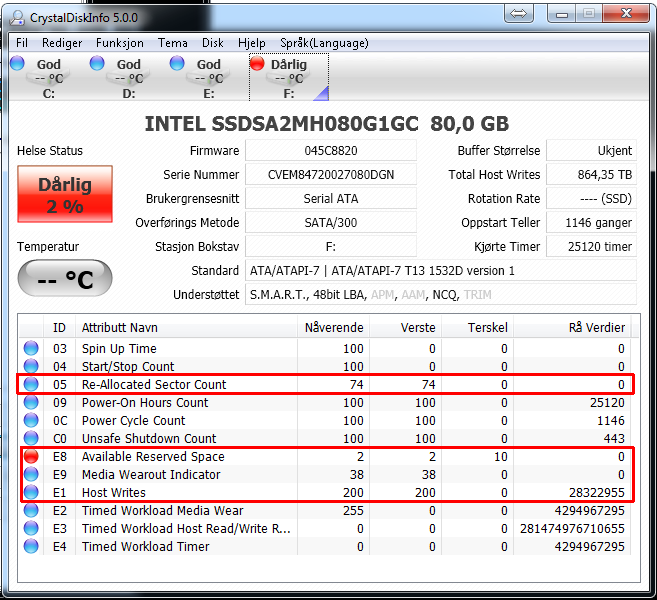Click the blue status icon for Spin Up Time

(x=31, y=348)
